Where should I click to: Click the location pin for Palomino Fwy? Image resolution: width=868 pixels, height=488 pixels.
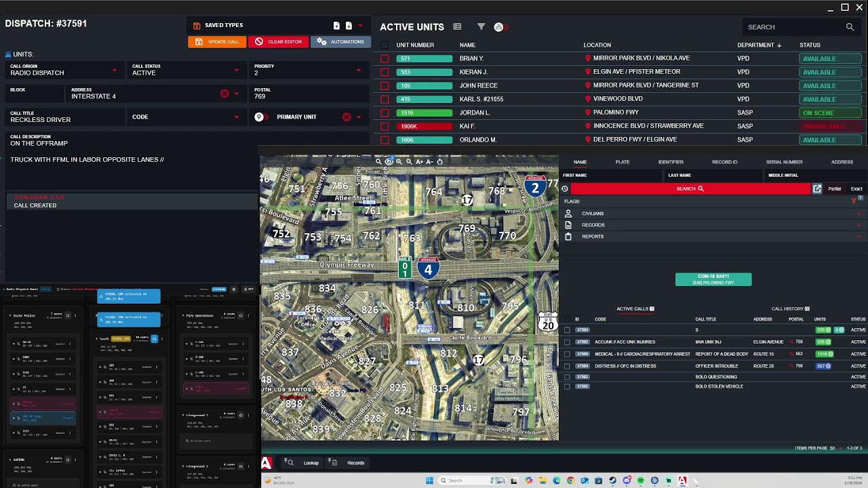click(x=587, y=113)
